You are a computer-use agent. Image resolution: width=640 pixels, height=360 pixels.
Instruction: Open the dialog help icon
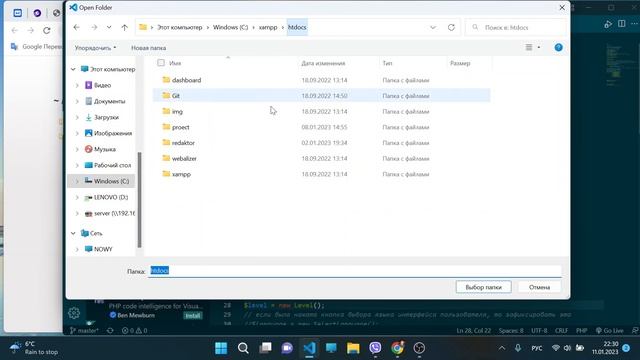tap(558, 47)
